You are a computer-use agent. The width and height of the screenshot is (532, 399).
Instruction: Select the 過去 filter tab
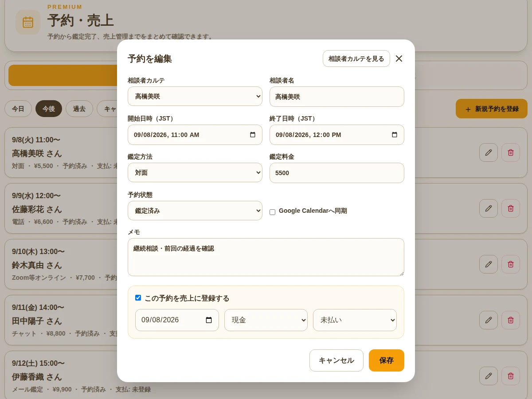pyautogui.click(x=79, y=109)
